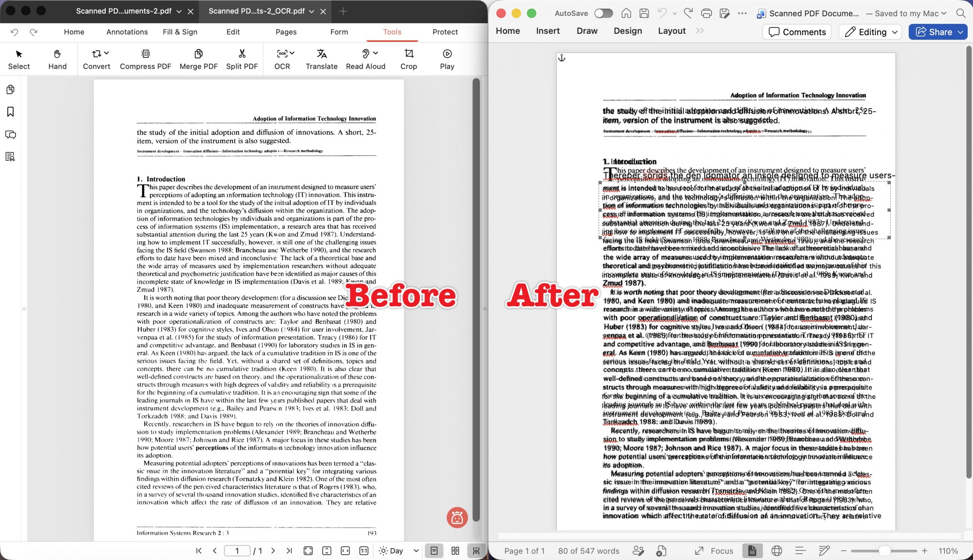Viewport: 973px width, 560px height.
Task: Fit PDF page to window
Action: pos(308,551)
